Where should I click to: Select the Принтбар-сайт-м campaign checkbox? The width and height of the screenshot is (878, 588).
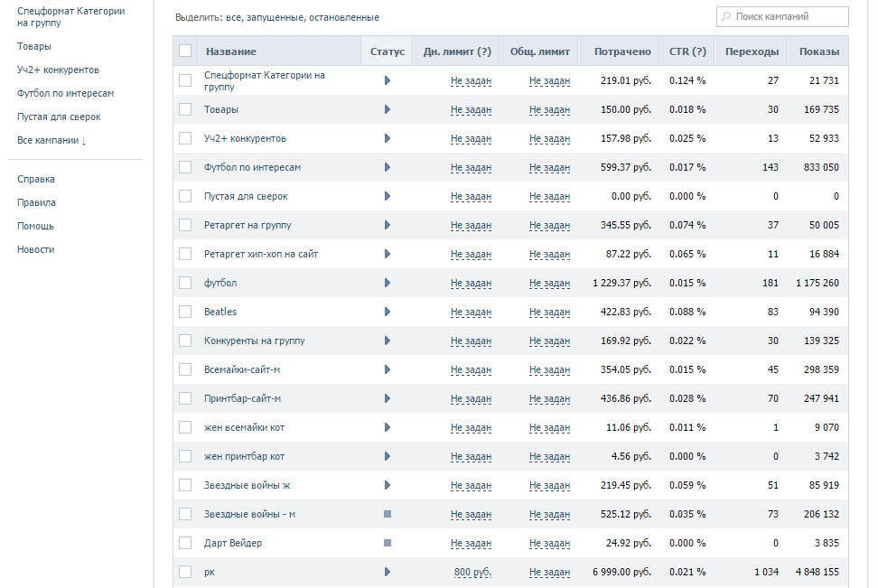coord(185,398)
